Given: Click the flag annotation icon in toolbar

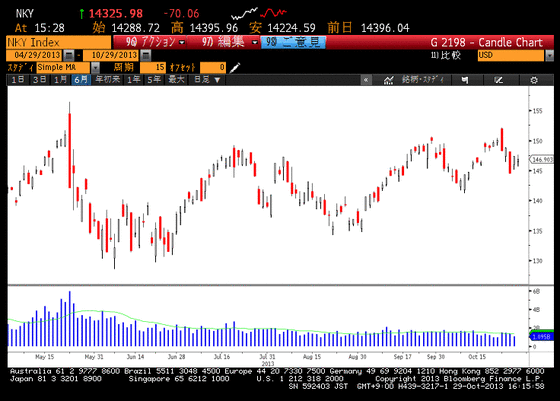Looking at the screenshot, I should (465, 80).
